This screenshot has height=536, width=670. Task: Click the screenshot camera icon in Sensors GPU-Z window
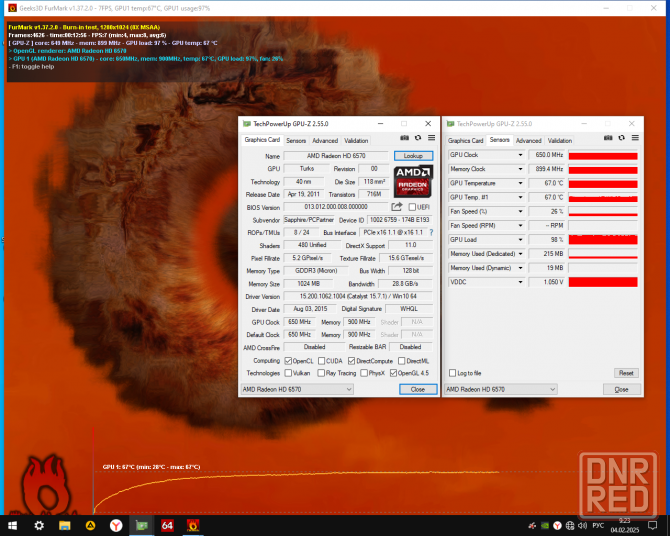(608, 138)
